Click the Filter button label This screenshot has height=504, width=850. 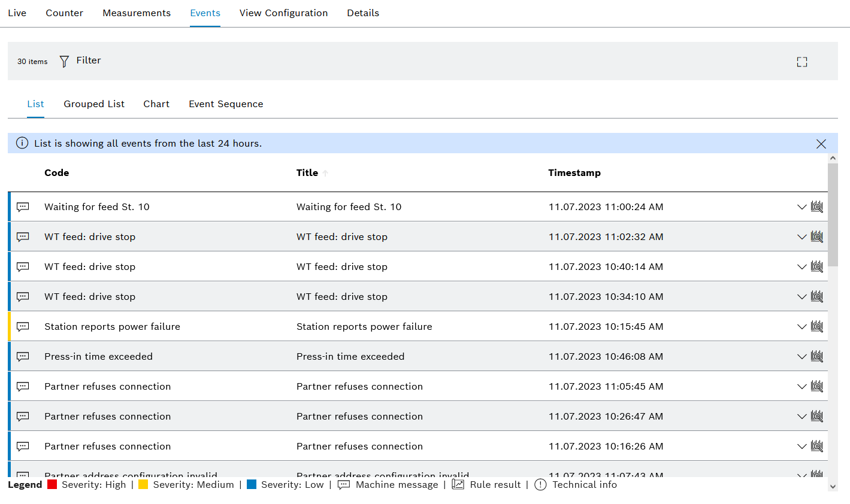[x=89, y=60]
